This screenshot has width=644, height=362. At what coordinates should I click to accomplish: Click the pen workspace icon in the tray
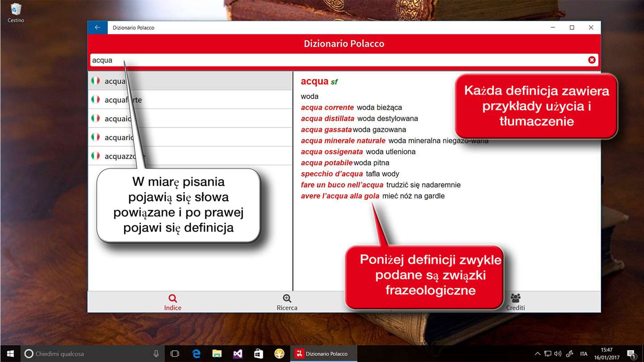click(570, 354)
